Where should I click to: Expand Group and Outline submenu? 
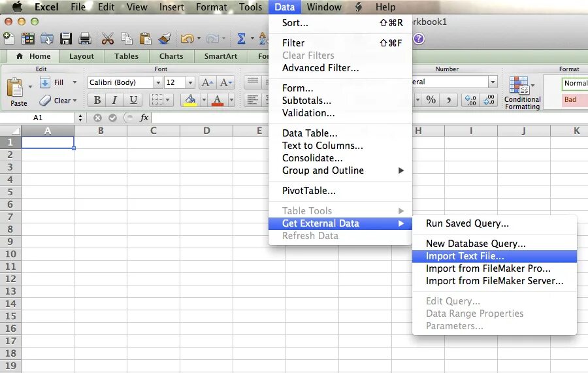340,170
